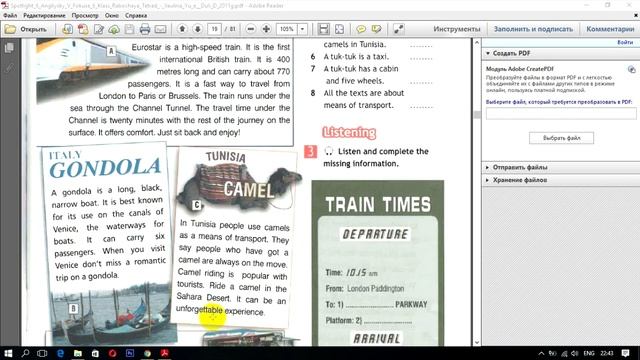Select the highlight text tool

376,29
